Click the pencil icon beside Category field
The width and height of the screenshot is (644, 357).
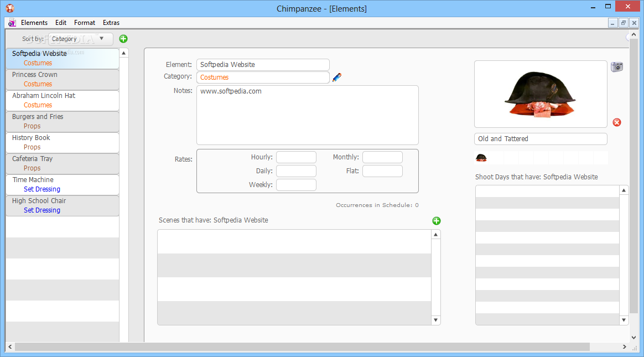(337, 77)
